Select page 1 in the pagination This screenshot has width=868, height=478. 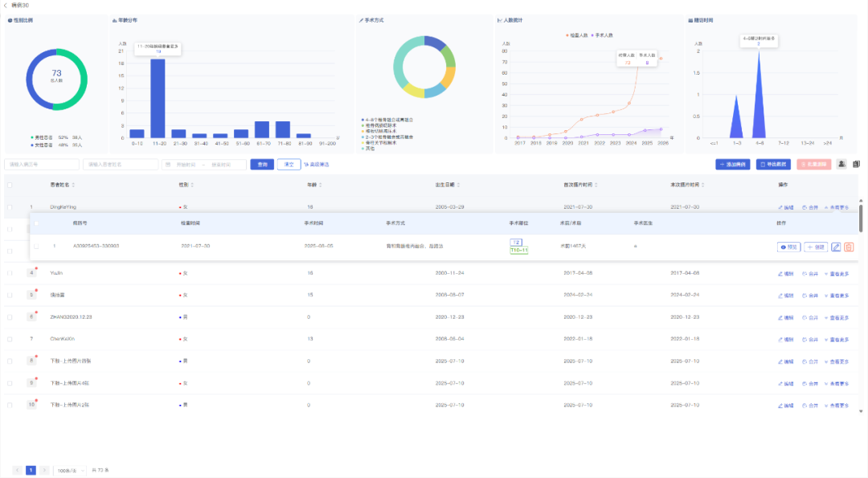point(31,470)
